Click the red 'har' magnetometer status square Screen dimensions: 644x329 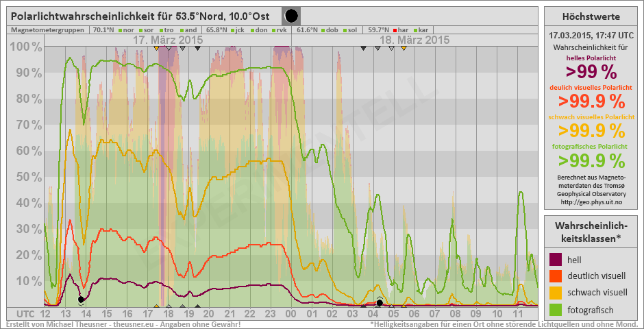click(x=395, y=30)
